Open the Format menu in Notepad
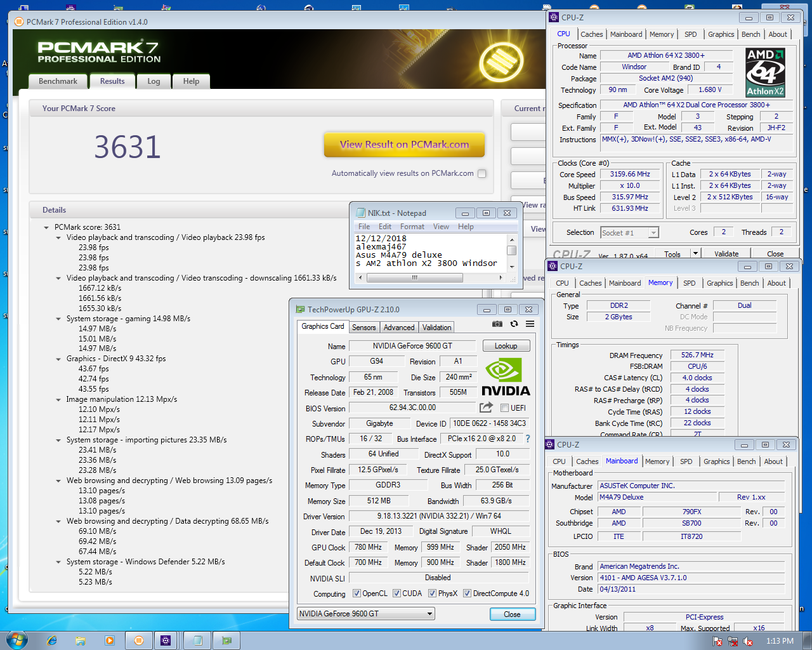This screenshot has height=650, width=812. (412, 227)
